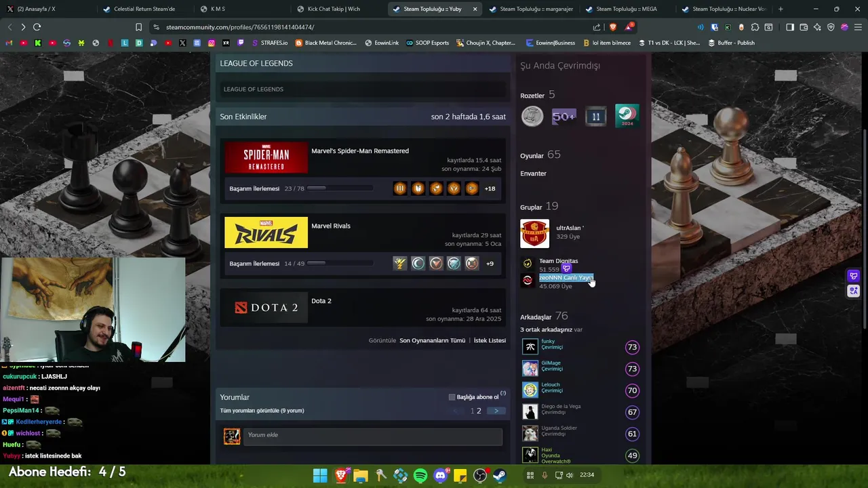
Task: Open the Brave Shields lion icon in address bar
Action: [613, 27]
